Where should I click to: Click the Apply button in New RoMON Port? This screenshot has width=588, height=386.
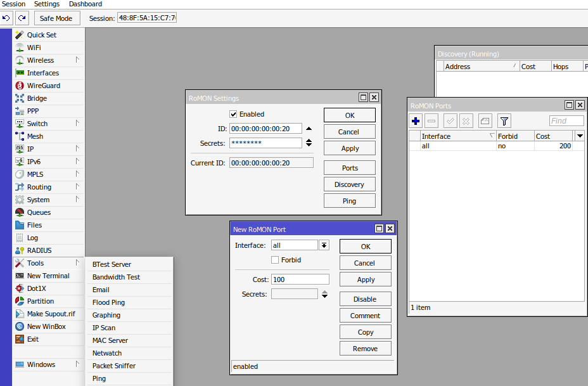tap(365, 280)
